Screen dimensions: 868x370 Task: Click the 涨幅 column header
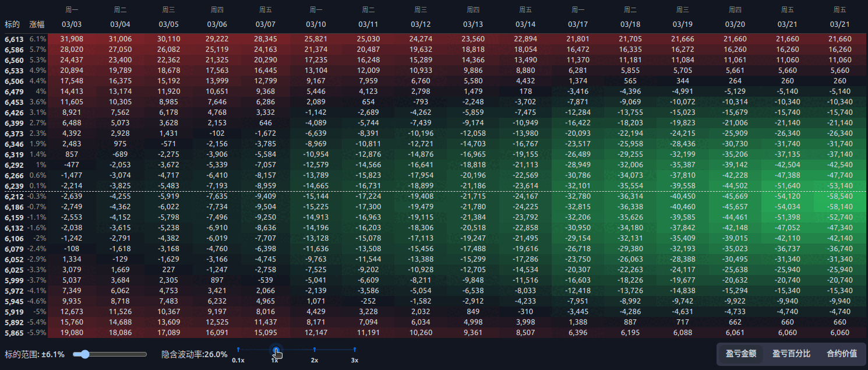[x=37, y=24]
